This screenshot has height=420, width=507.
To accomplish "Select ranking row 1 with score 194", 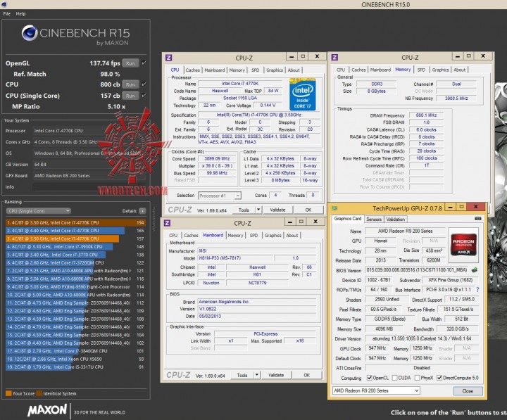I will (75, 222).
